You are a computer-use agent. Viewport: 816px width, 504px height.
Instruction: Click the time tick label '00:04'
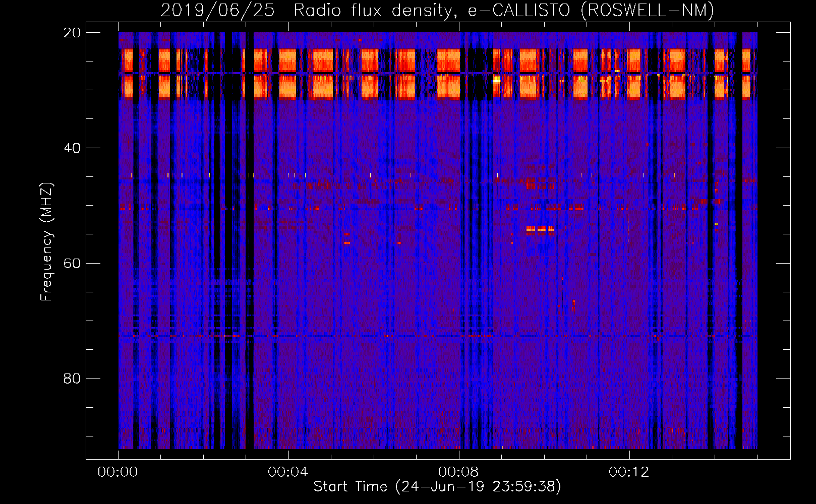pos(288,472)
